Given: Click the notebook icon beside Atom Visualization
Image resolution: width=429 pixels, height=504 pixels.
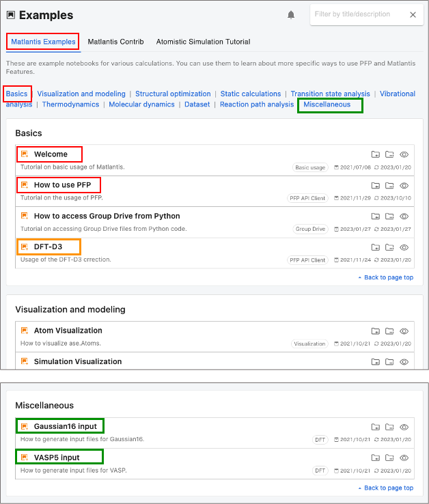Looking at the screenshot, I should (25, 331).
